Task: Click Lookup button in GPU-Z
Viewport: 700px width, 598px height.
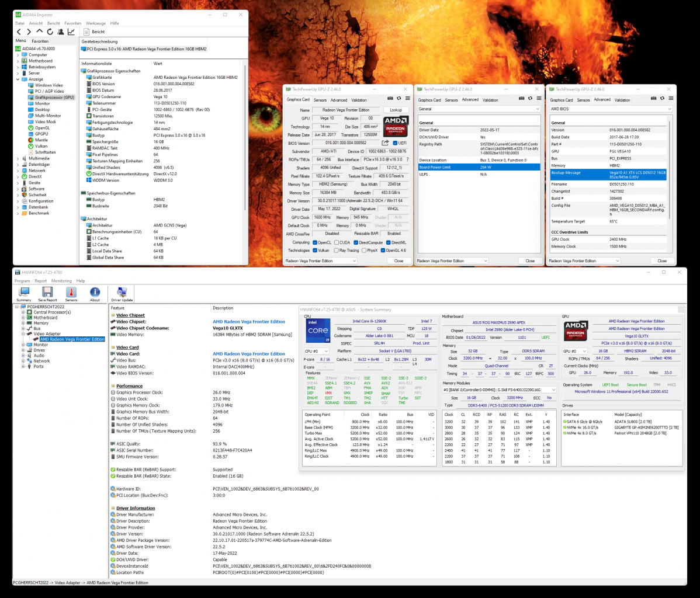Action: [x=396, y=110]
